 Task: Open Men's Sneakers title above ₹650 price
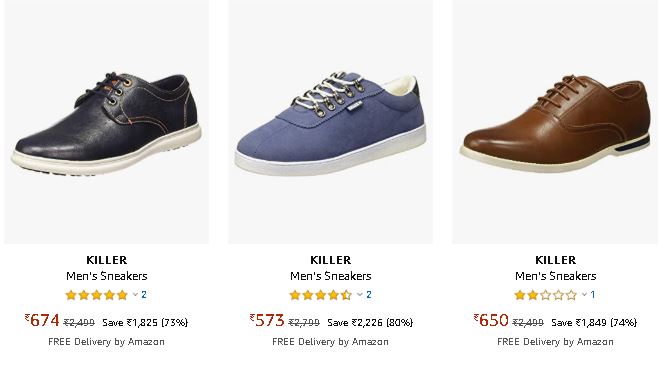point(556,276)
